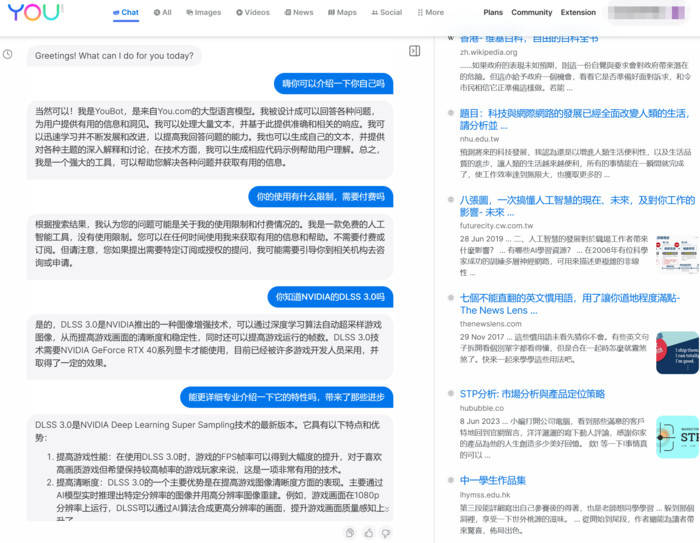Click the user message 你知道NVIDIA的DLSS 3.0吗
Image resolution: width=700 pixels, height=543 pixels.
330,297
